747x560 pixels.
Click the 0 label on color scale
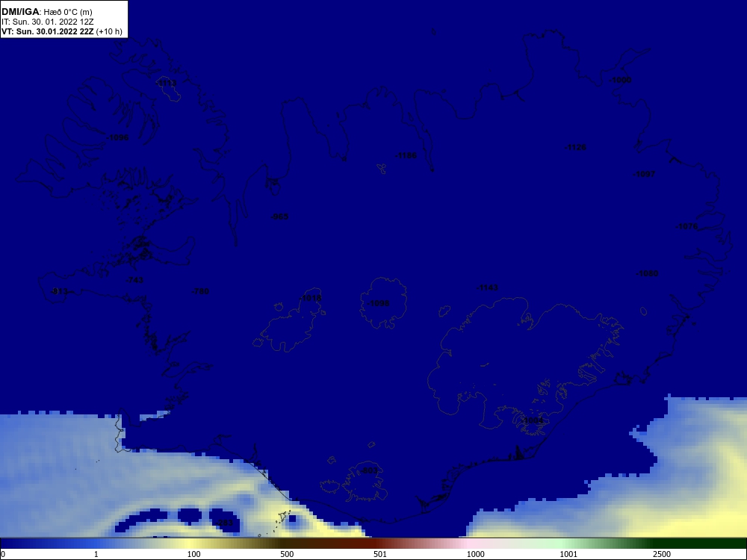(3, 554)
